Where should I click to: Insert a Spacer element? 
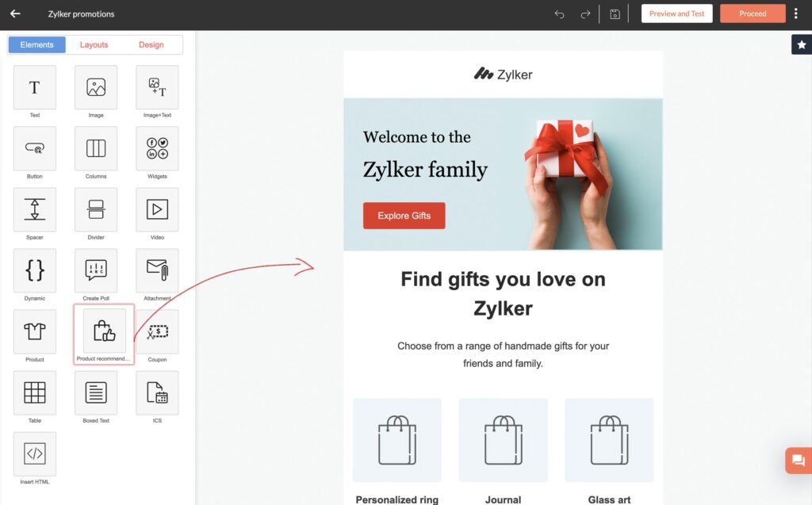[x=35, y=209]
